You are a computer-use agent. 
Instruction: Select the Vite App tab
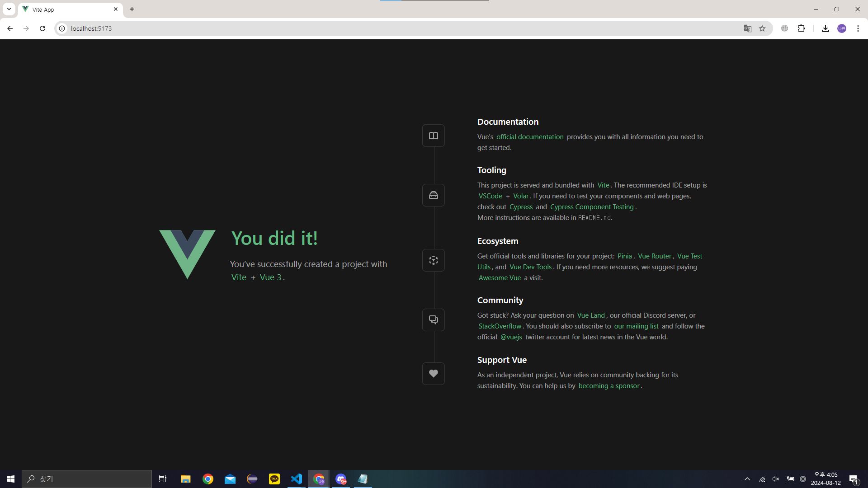coord(70,9)
